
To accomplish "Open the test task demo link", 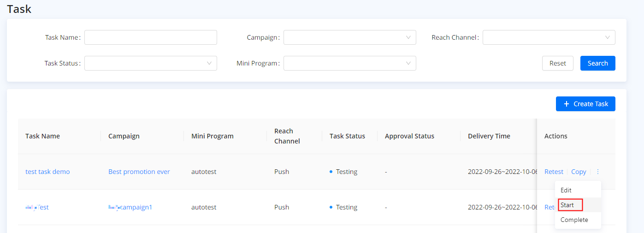I will tap(47, 172).
